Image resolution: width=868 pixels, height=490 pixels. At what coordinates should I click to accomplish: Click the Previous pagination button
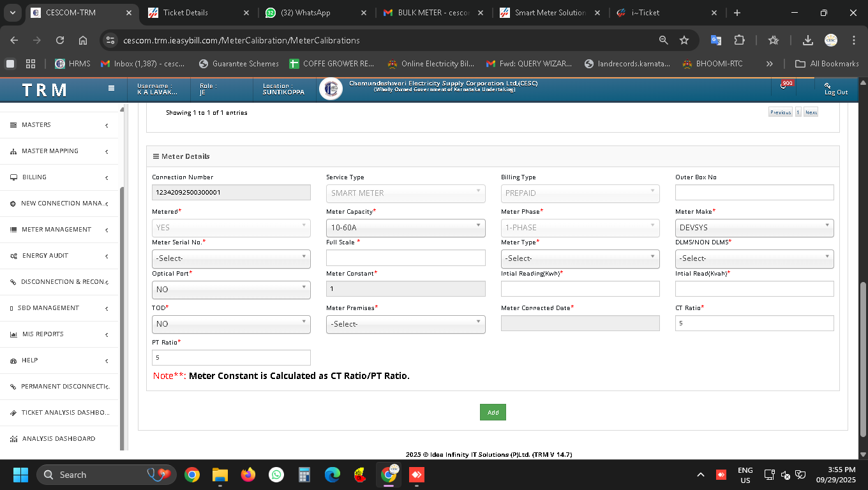(x=780, y=112)
